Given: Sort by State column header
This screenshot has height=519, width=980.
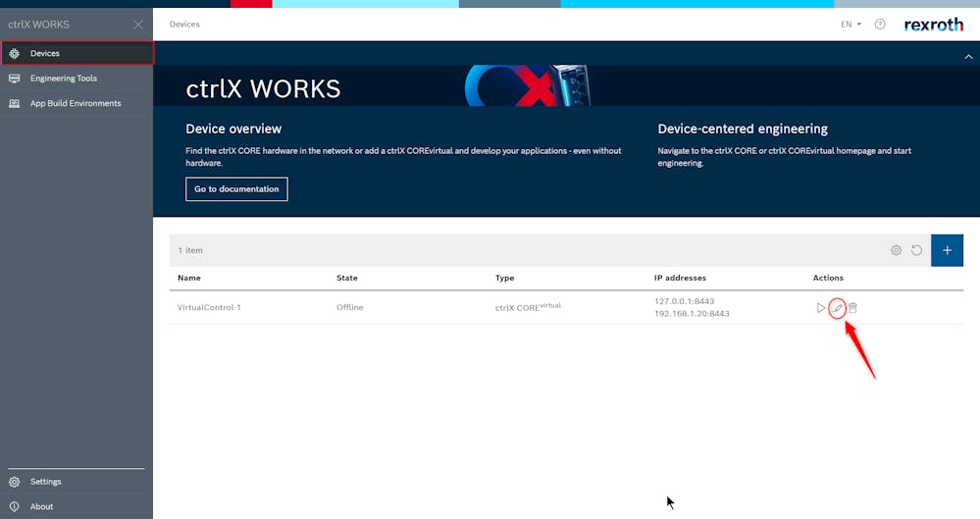Looking at the screenshot, I should click(347, 278).
